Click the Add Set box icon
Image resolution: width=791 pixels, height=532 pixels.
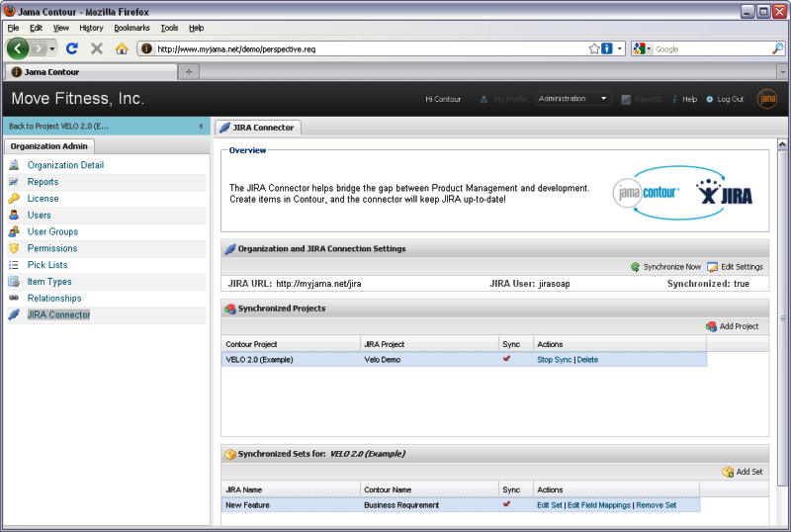[728, 472]
